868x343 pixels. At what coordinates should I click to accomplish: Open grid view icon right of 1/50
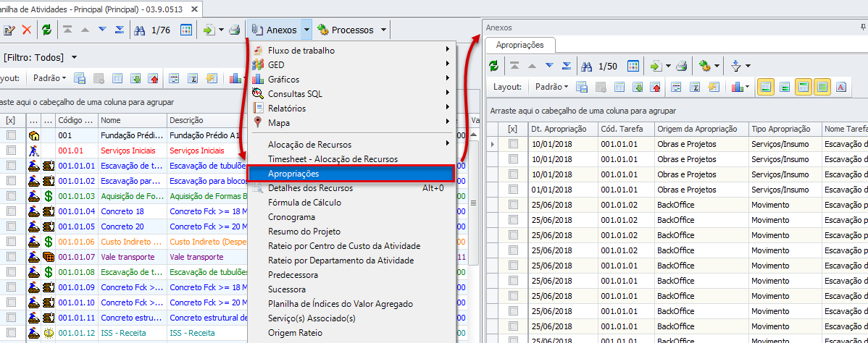coord(633,67)
